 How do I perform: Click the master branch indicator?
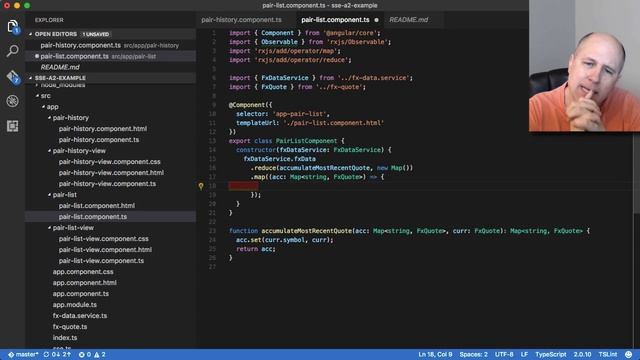click(23, 355)
